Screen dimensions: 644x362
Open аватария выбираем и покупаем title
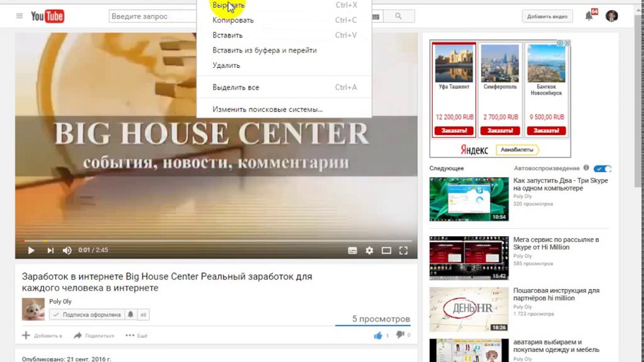[x=556, y=346]
